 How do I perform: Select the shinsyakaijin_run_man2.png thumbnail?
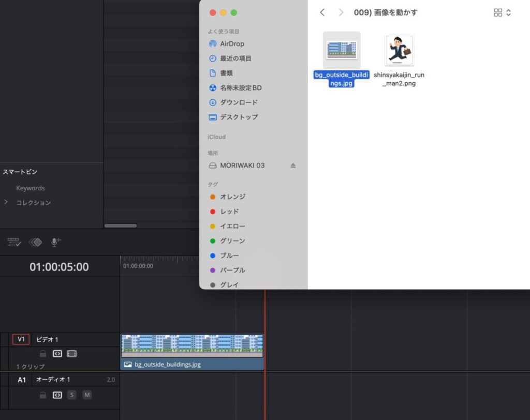coord(399,51)
